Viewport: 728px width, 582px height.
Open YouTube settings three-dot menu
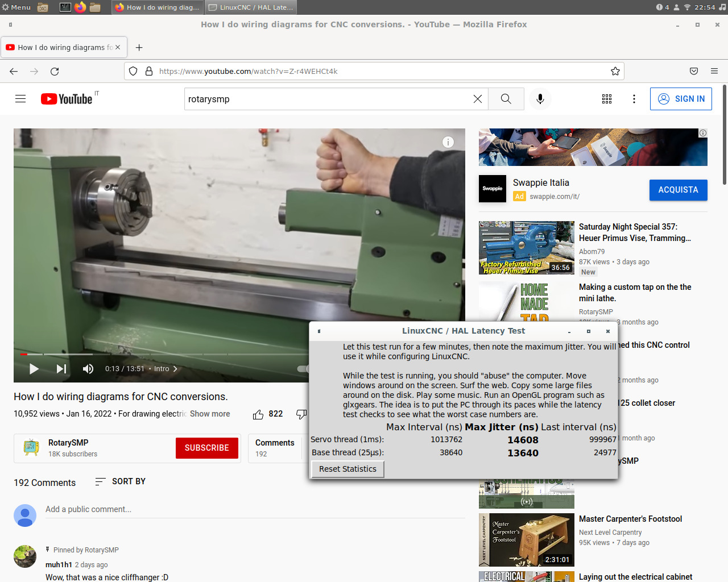[x=634, y=99]
